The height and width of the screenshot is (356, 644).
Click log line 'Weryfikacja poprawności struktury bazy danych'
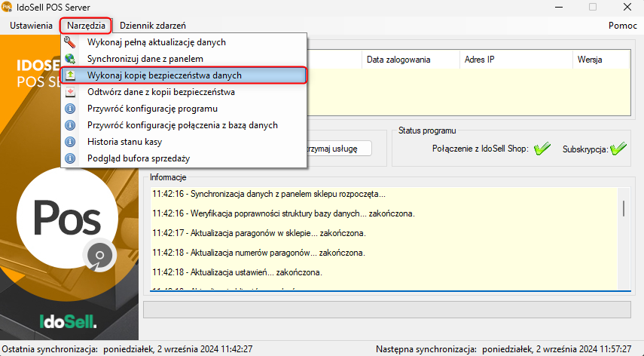[283, 213]
